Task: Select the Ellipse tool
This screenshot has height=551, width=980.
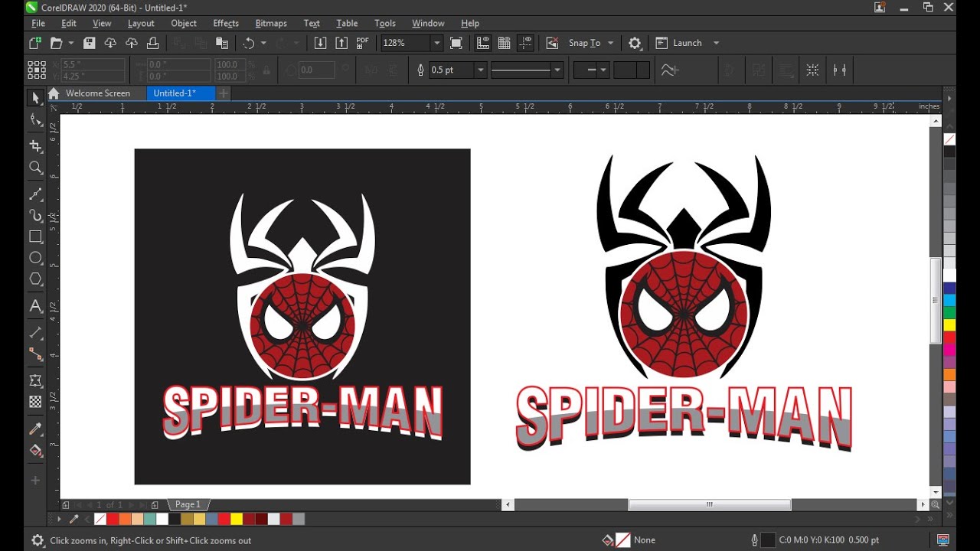Action: [35, 258]
